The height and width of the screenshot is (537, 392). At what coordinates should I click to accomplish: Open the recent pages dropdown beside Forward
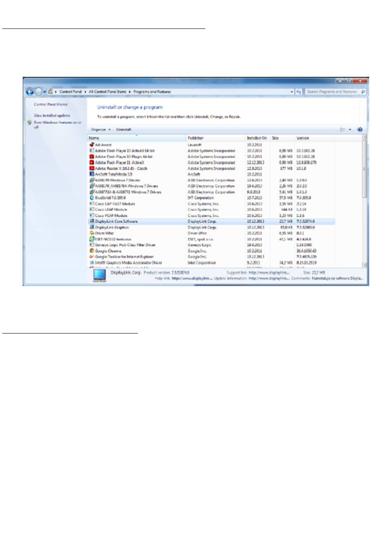pos(44,92)
